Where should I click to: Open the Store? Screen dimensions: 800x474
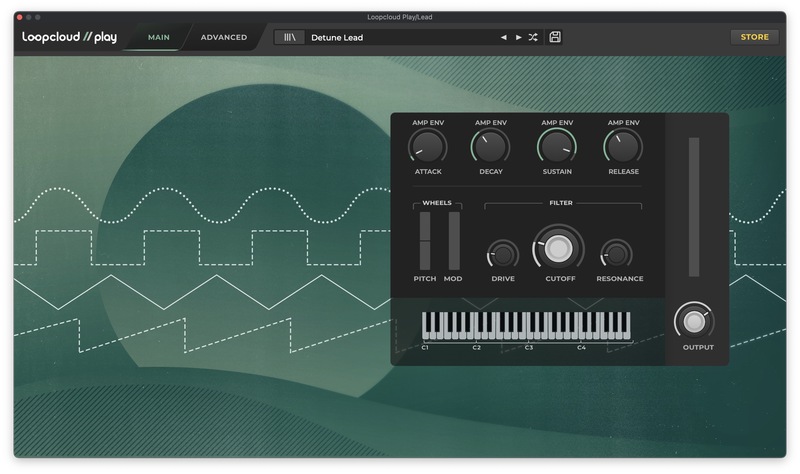[754, 38]
